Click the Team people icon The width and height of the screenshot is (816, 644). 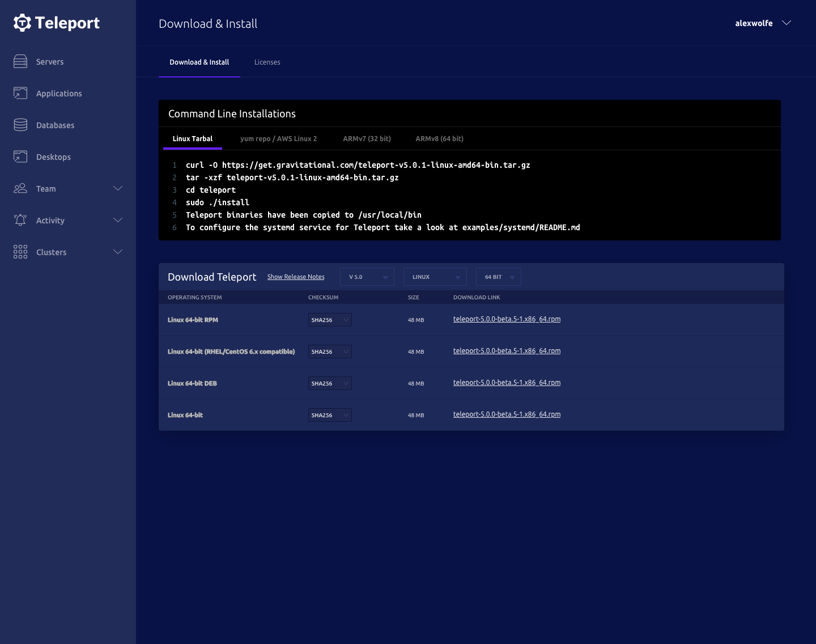pos(20,188)
